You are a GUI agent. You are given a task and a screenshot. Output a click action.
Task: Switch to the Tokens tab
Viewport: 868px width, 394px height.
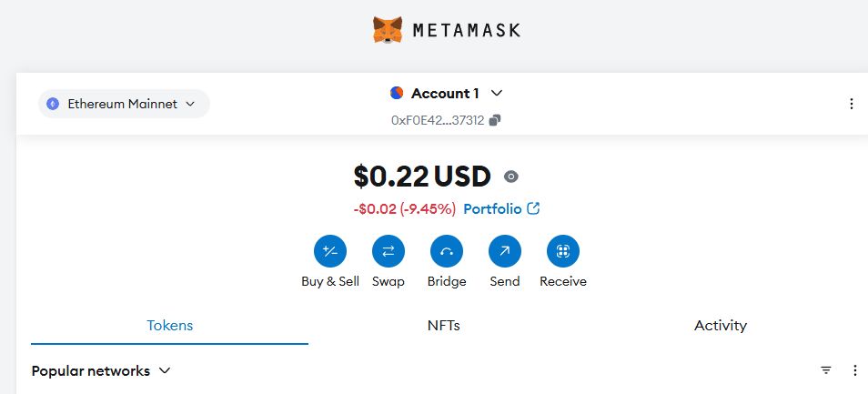170,325
